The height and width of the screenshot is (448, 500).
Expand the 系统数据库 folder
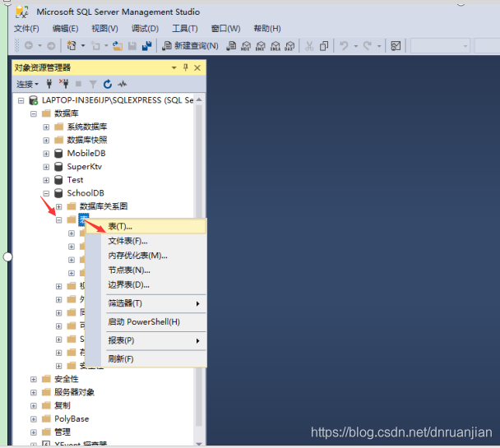click(46, 127)
